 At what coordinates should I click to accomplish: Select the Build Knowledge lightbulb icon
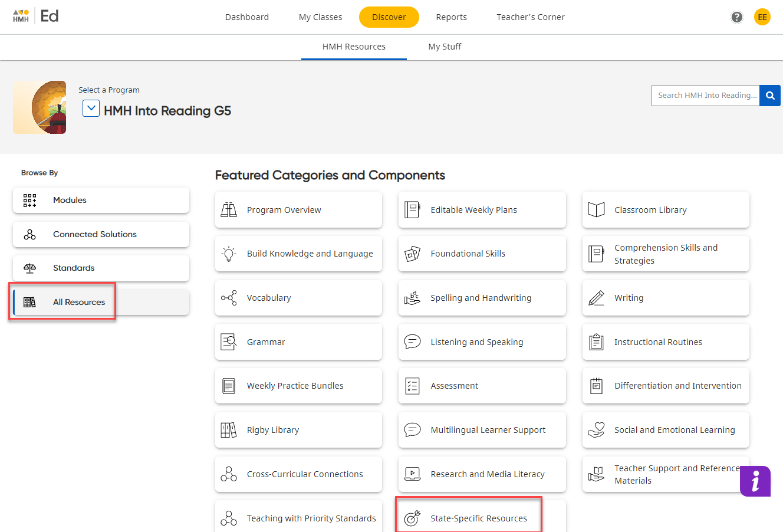tap(229, 254)
